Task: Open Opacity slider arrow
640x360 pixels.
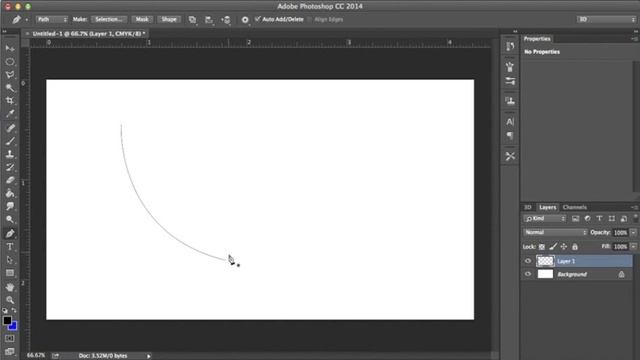Action: (x=633, y=232)
